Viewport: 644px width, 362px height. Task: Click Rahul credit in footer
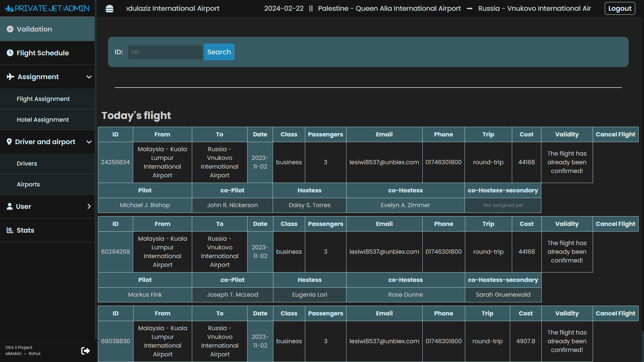(x=35, y=354)
